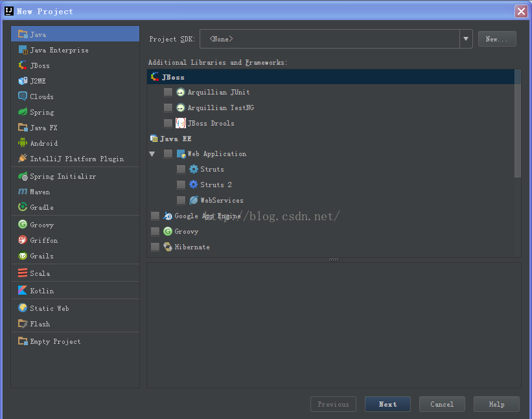Select Java project type icon
The image size is (532, 419).
point(23,34)
